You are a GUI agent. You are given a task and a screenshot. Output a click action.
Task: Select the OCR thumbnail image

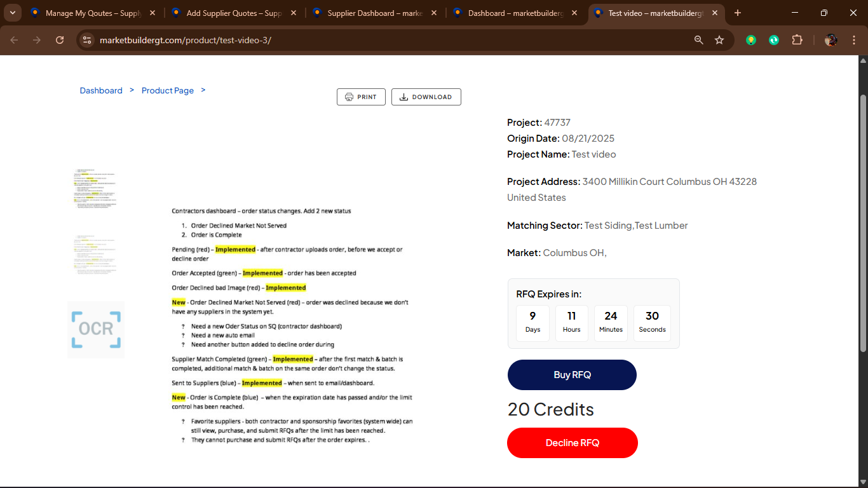pos(96,330)
